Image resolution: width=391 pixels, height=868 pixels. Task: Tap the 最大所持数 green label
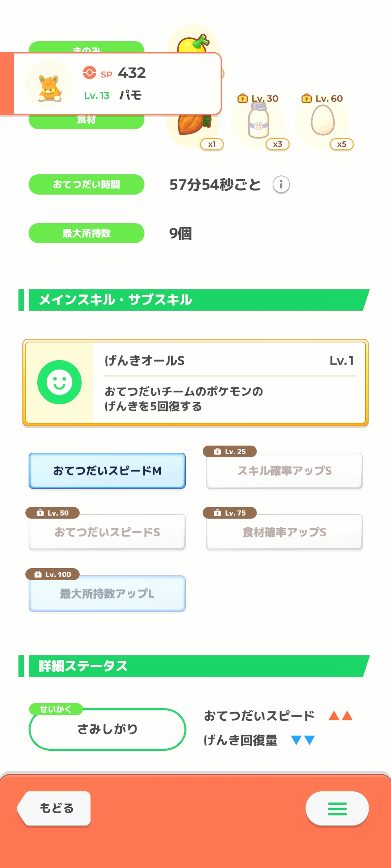(87, 233)
